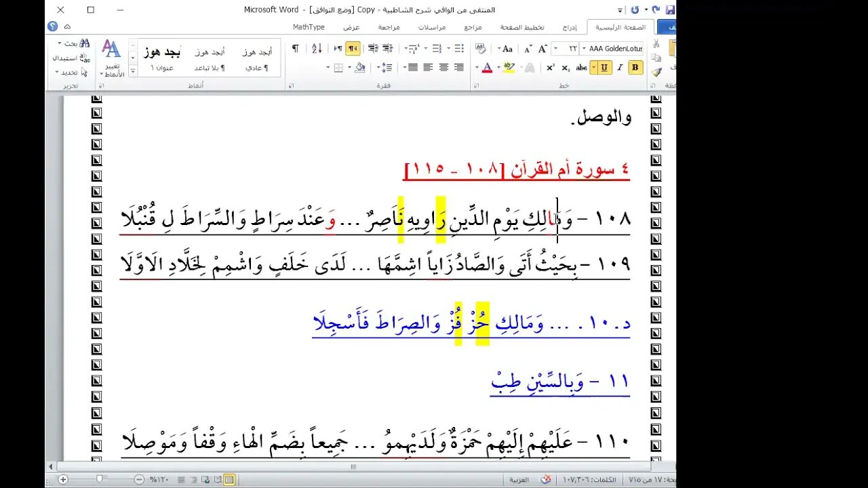Toggle Italic formatting button
Screen dimensions: 868x488
click(x=620, y=67)
